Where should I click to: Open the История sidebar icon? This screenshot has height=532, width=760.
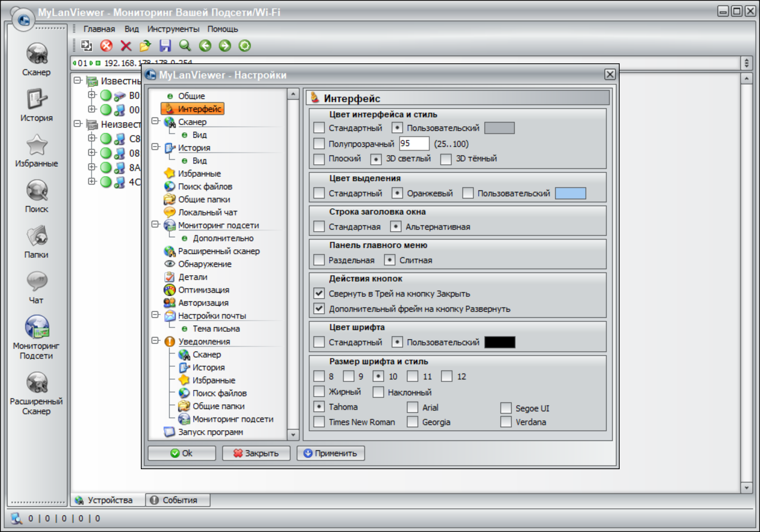point(36,99)
